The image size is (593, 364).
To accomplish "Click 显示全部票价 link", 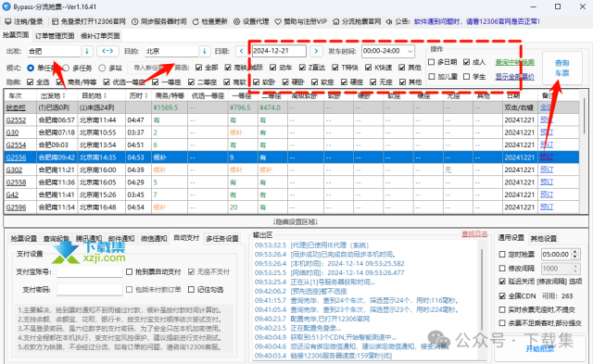I will coord(515,77).
